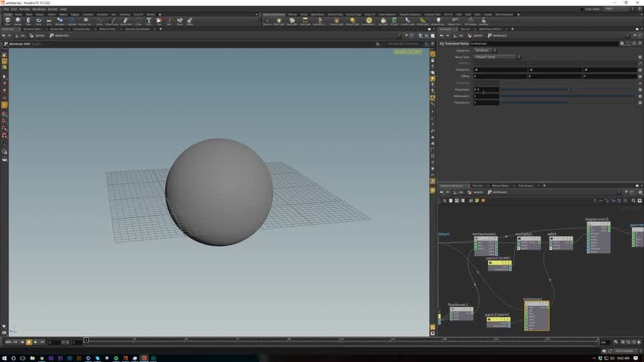Viewport: 644px width, 362px height.
Task: Open the parameter gear icon for turbnoise1
Action: pos(624,43)
